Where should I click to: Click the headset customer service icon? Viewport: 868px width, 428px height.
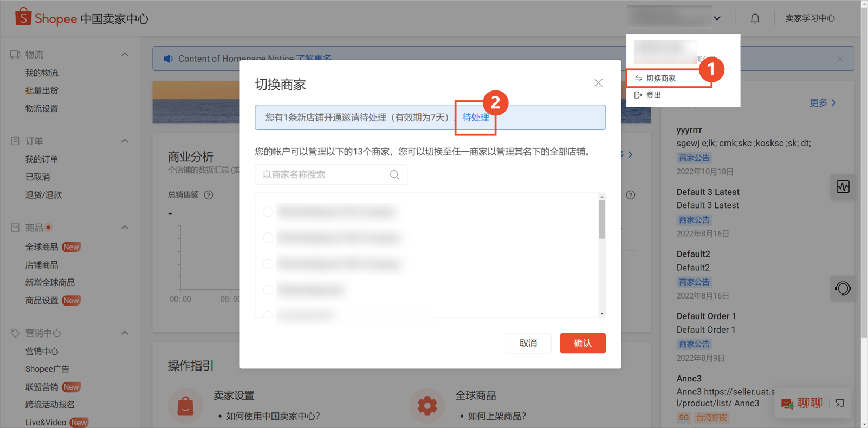843,288
